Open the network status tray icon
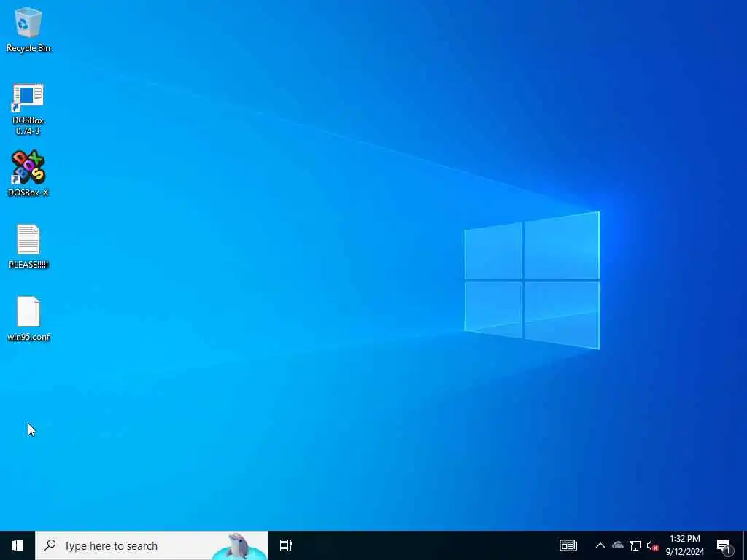This screenshot has height=560, width=747. point(635,545)
